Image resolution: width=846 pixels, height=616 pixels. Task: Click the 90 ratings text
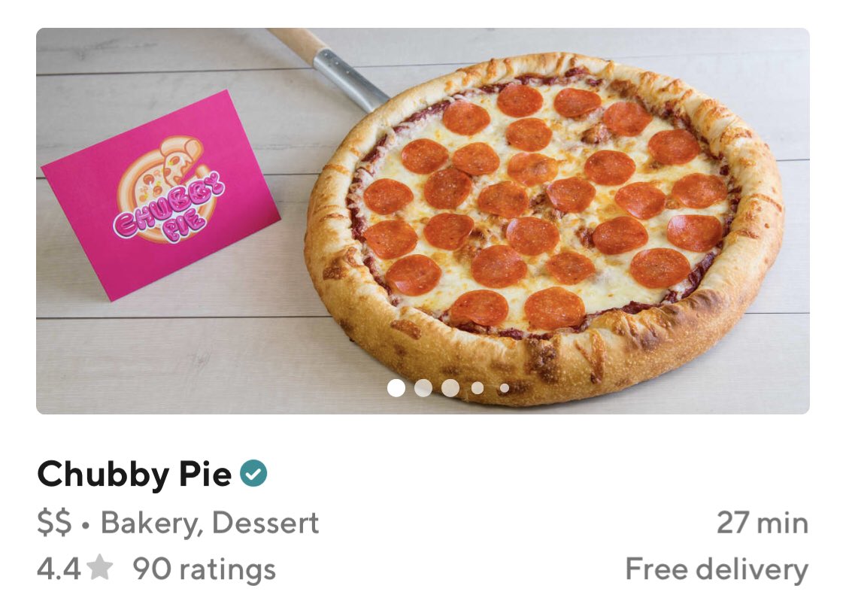(x=204, y=569)
